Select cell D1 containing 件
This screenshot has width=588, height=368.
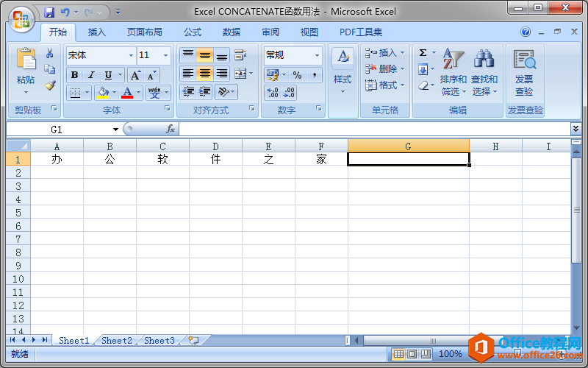coord(215,159)
